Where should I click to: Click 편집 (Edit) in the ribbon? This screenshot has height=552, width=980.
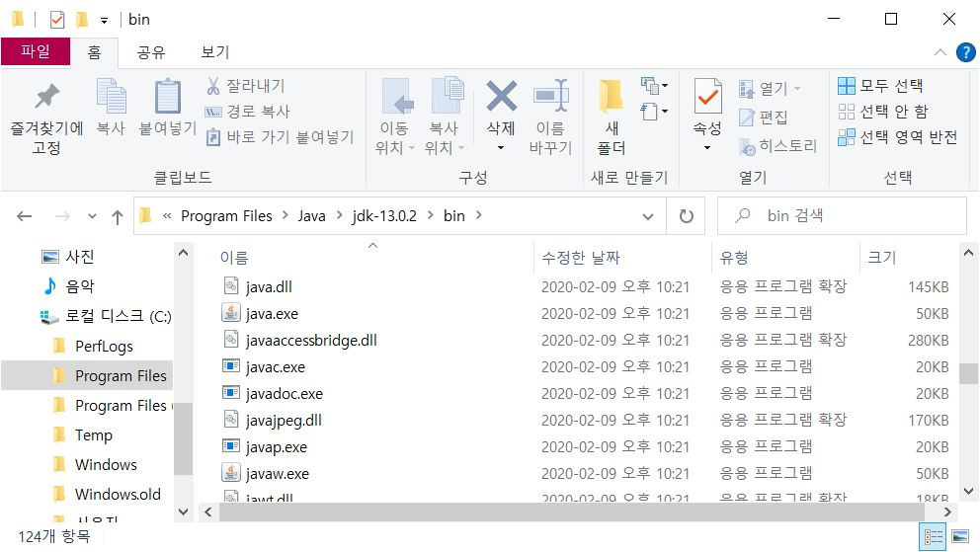(764, 117)
